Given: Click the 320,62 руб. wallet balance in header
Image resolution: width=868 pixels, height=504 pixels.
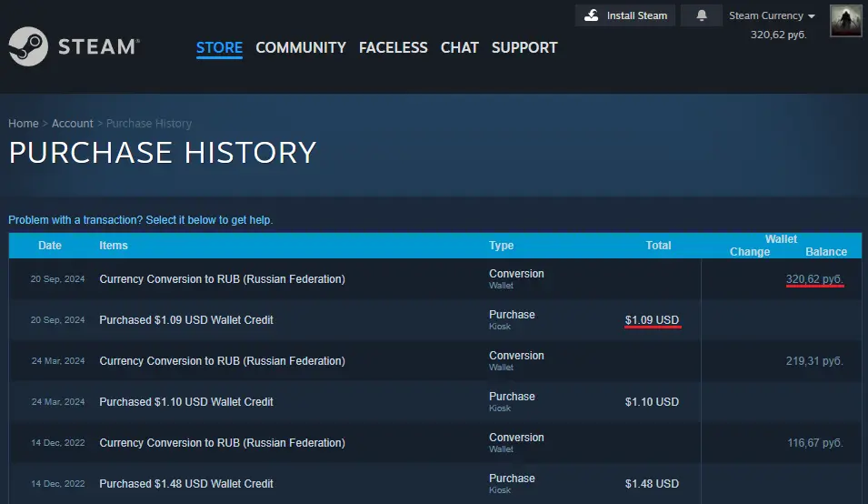Looking at the screenshot, I should (778, 35).
